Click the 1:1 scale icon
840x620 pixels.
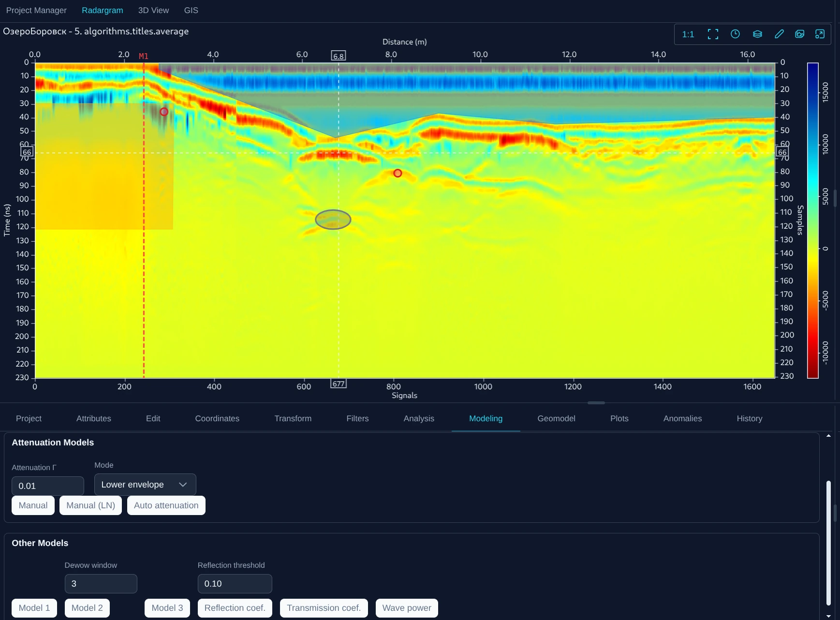point(688,34)
